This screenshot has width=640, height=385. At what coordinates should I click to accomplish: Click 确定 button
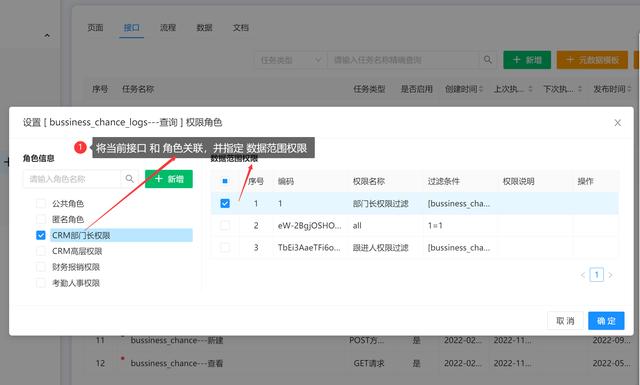coord(606,321)
